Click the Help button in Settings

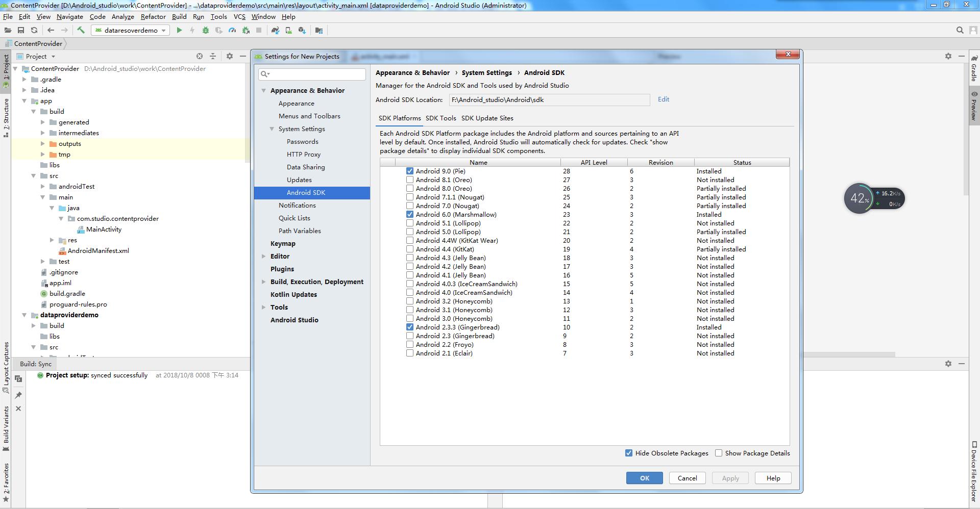point(773,478)
